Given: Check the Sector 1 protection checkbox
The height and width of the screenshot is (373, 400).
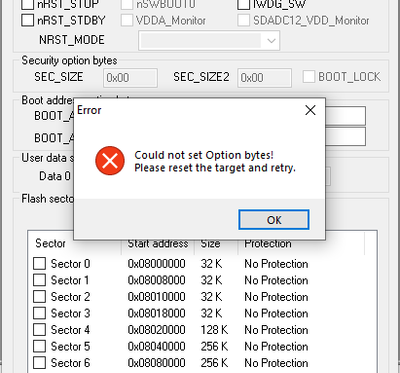Looking at the screenshot, I should point(39,280).
